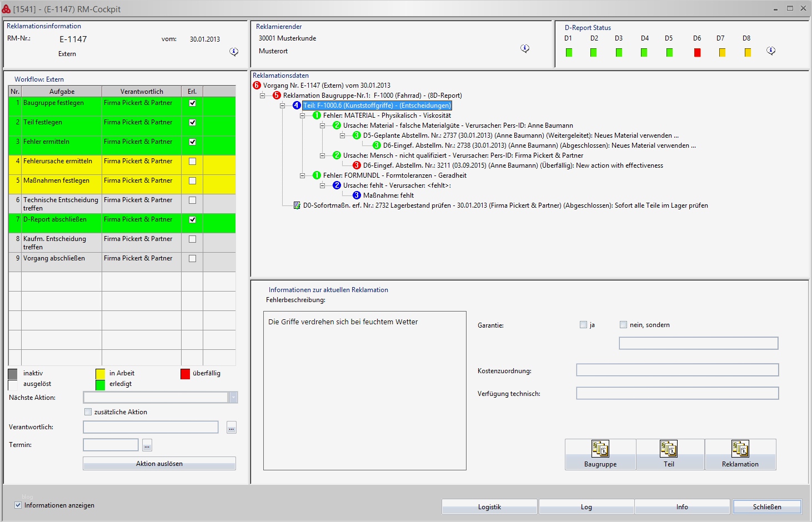Viewport: 812px width, 522px height.
Task: Click into the Verantwortlich input field
Action: 151,427
